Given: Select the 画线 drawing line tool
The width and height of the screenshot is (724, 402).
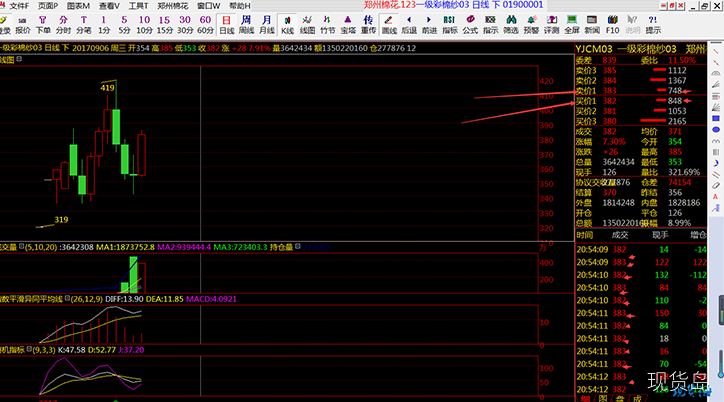Looking at the screenshot, I should tap(389, 24).
